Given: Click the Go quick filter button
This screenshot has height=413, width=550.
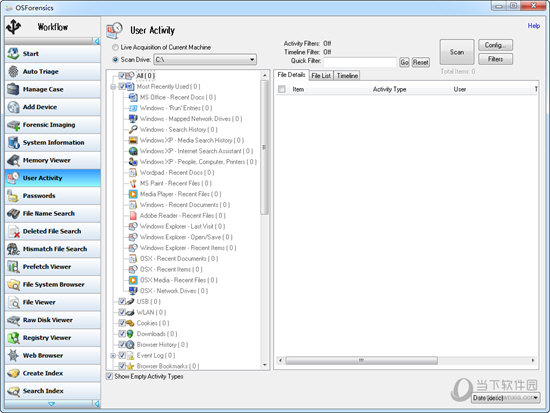Looking at the screenshot, I should click(x=404, y=62).
